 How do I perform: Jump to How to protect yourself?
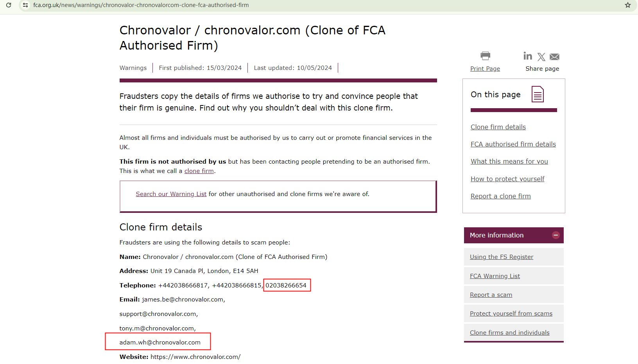coord(507,179)
